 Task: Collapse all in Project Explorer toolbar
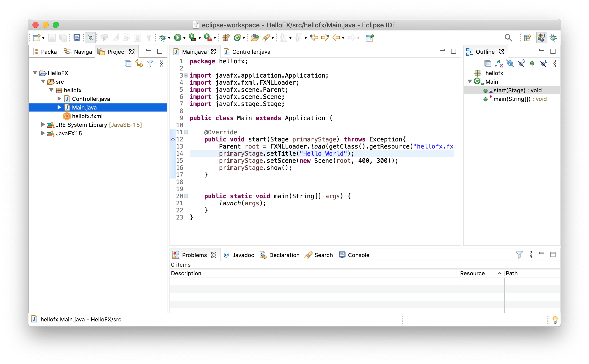(x=128, y=64)
